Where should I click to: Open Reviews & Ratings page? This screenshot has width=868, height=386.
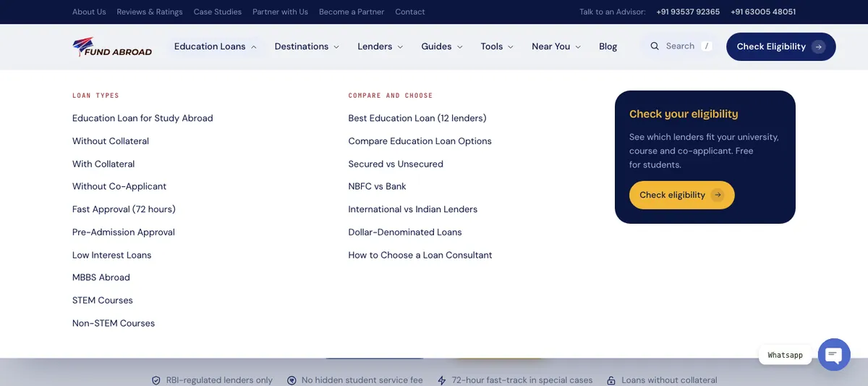tap(150, 12)
